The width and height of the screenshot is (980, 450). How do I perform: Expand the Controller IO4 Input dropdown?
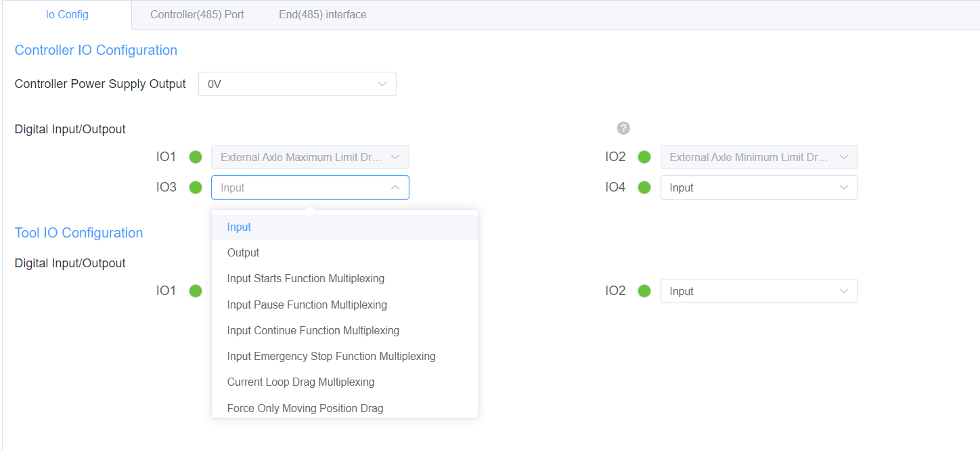pos(758,187)
